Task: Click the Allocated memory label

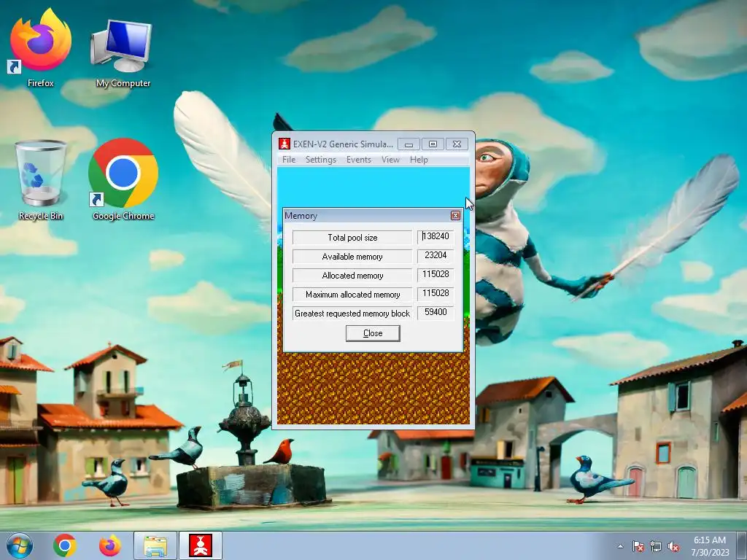Action: tap(352, 276)
